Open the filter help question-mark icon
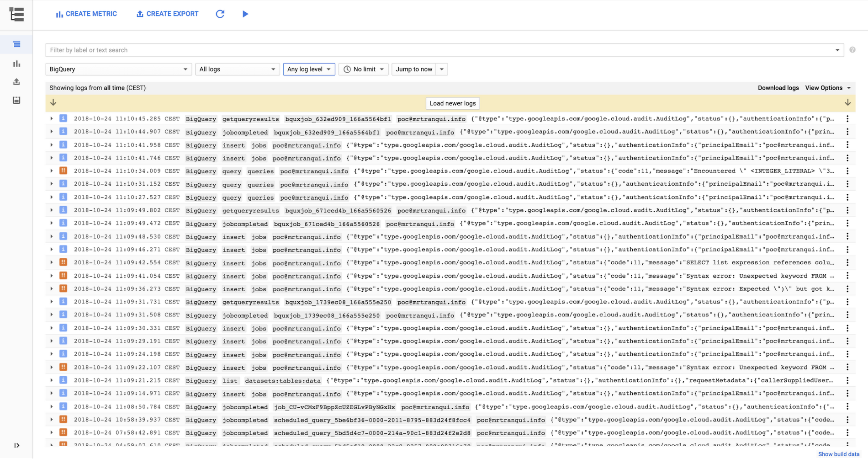The image size is (868, 459). 852,50
